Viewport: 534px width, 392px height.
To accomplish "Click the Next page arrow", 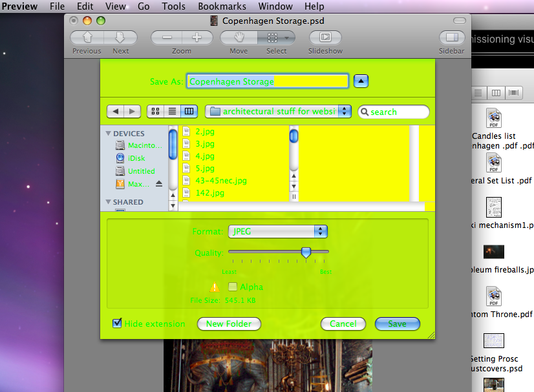I will tap(120, 37).
